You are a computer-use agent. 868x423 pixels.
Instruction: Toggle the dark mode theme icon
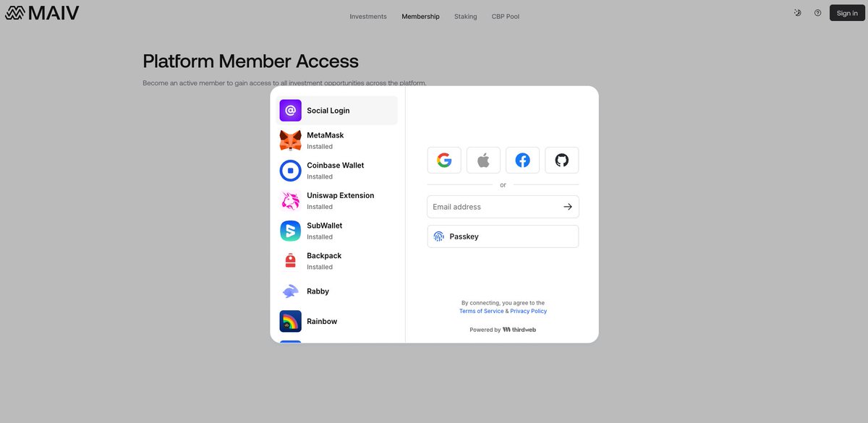797,13
